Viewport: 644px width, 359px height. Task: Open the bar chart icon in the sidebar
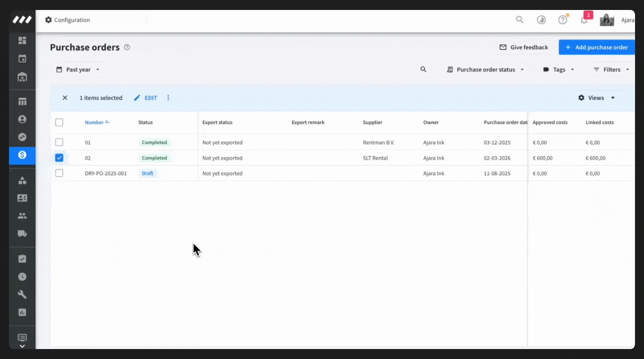coord(22,312)
